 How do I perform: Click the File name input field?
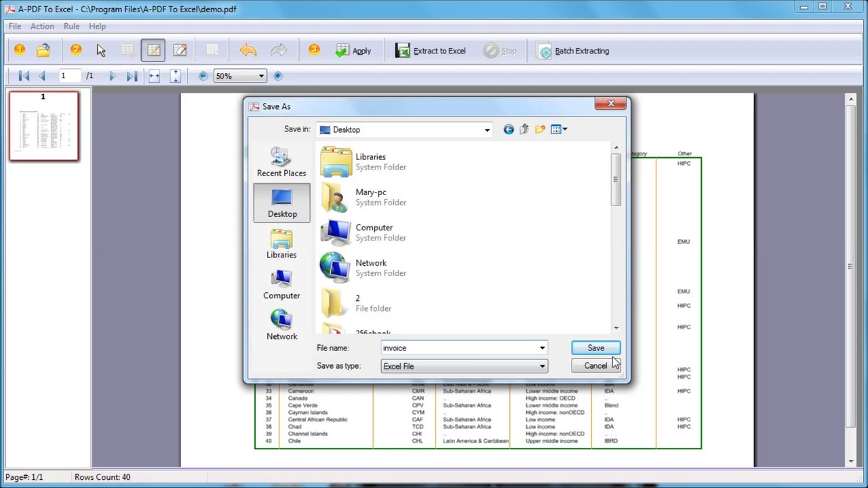click(458, 348)
